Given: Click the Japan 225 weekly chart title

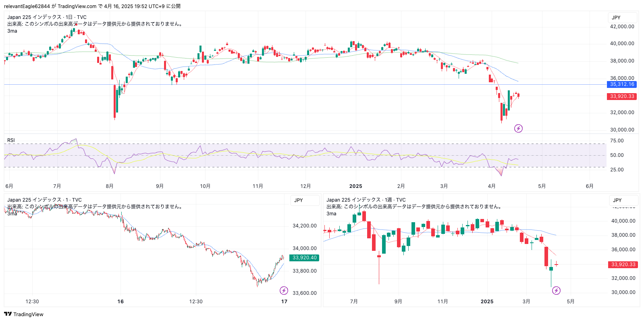Looking at the screenshot, I should tap(366, 200).
